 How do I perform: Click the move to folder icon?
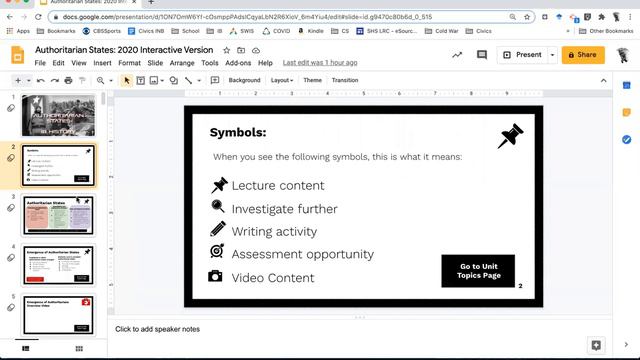point(241,50)
